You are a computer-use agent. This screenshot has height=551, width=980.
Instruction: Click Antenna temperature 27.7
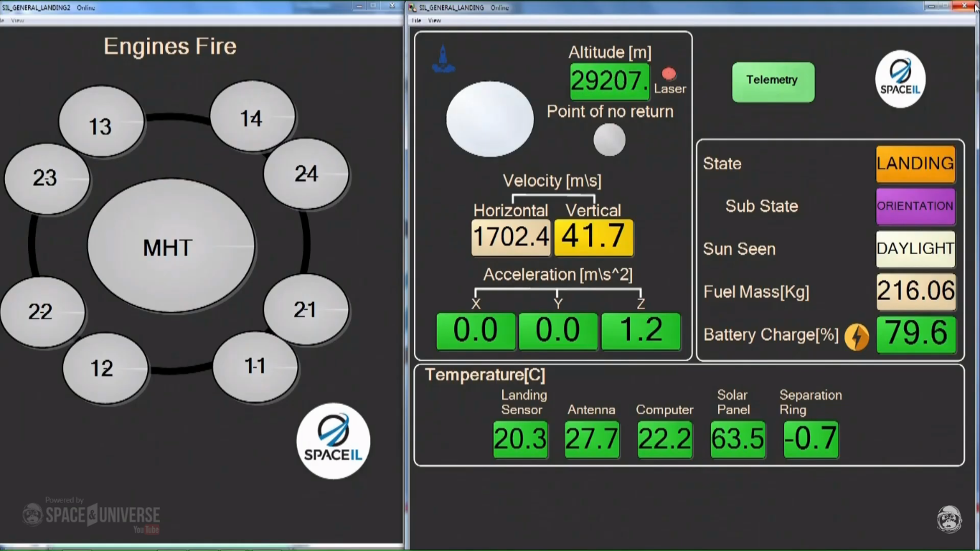click(592, 439)
